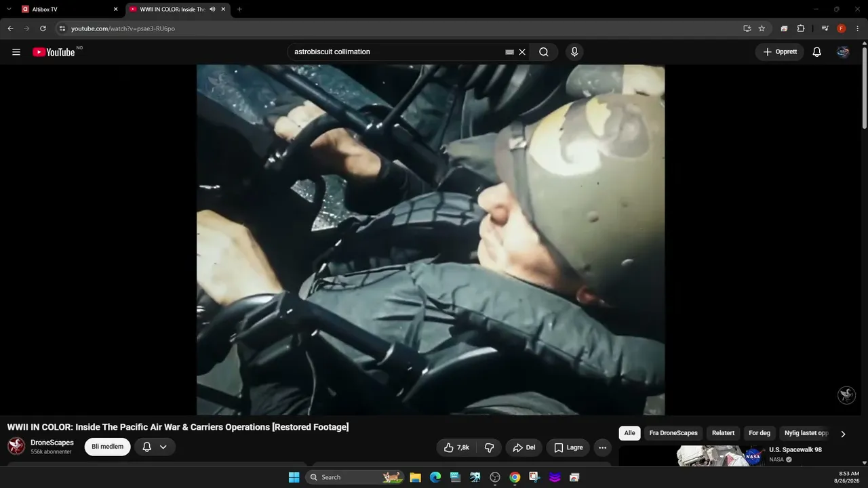Open the YouTube account avatar menu
The image size is (868, 488).
[843, 52]
